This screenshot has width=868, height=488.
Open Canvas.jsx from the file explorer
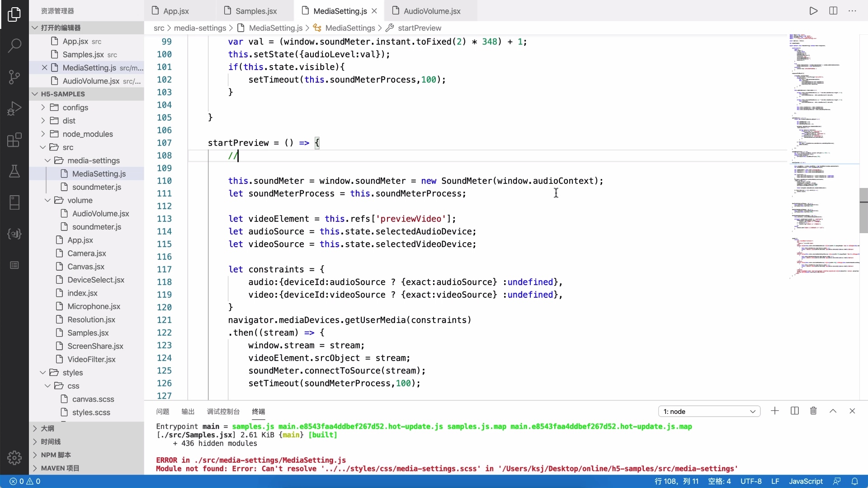click(85, 267)
